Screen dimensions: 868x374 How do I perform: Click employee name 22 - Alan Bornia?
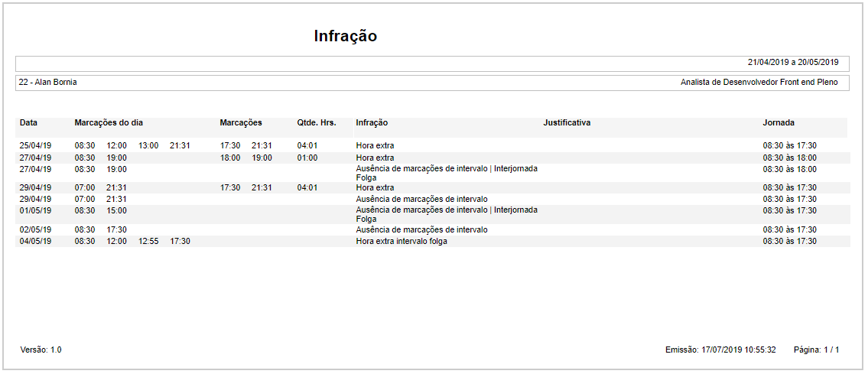pos(48,82)
